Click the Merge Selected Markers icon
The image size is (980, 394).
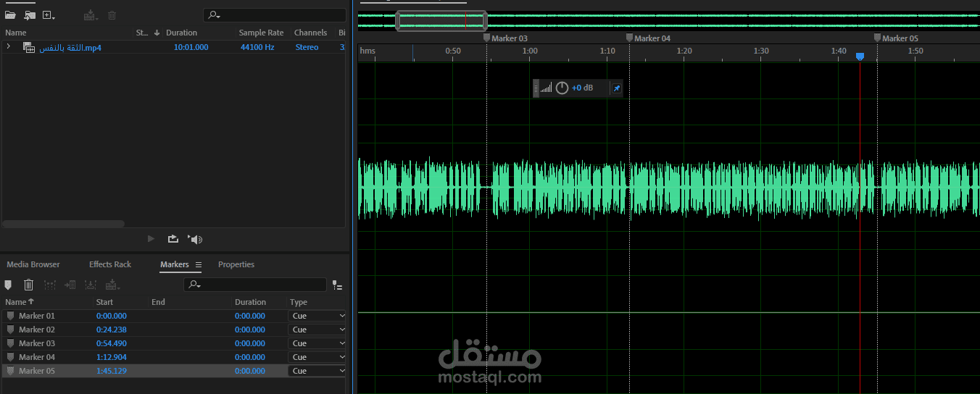tap(50, 285)
